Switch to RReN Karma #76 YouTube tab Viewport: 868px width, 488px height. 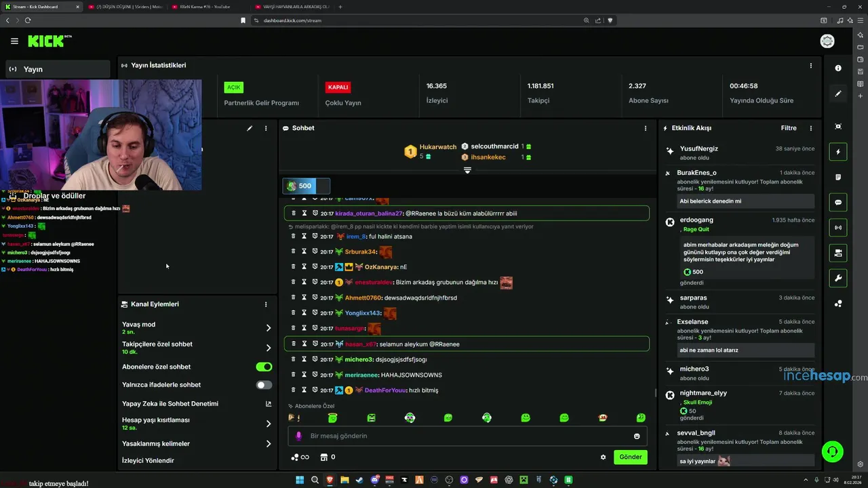point(208,7)
